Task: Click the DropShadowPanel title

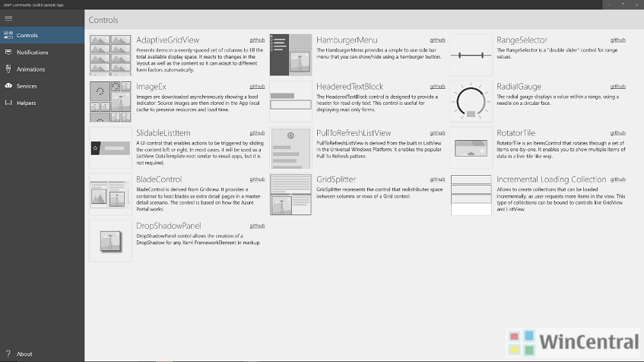Action: point(168,226)
